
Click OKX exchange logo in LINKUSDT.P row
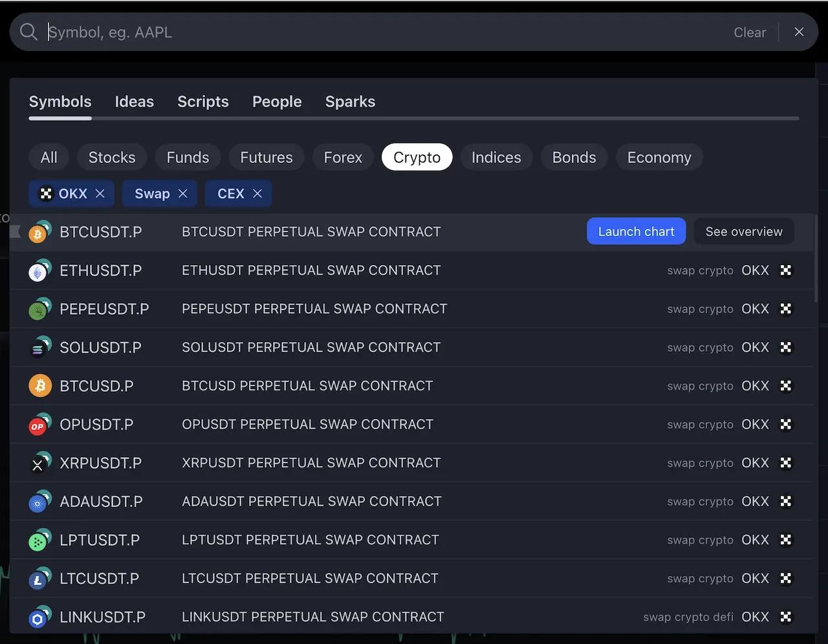pos(785,617)
